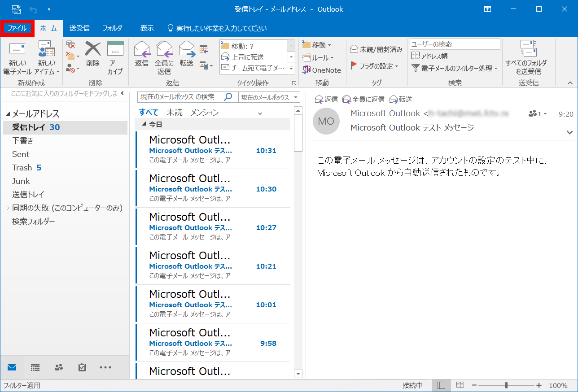
Task: Select the チーム宛て電子メール quick step
Action: pyautogui.click(x=253, y=68)
